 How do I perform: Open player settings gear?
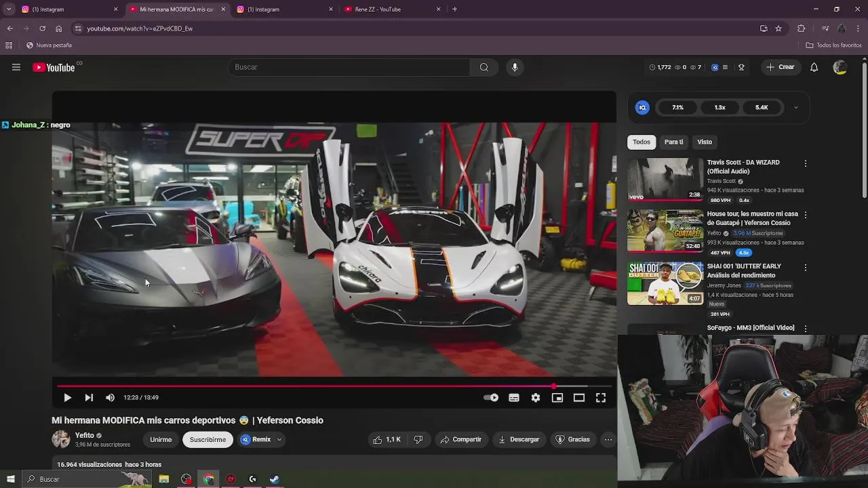point(536,398)
